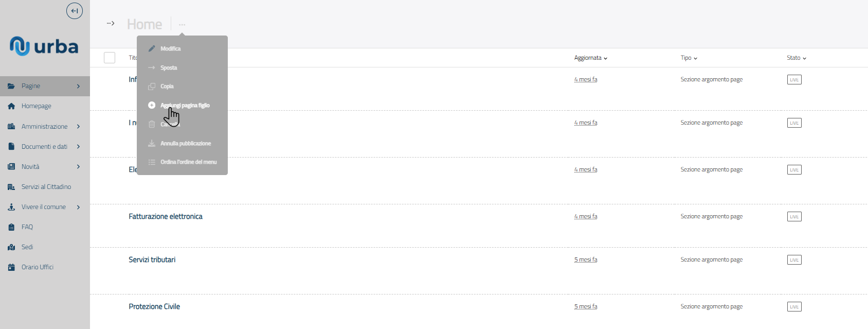Expand the Documenti e dati chevron
Screen dimensions: 868x329
(78, 147)
